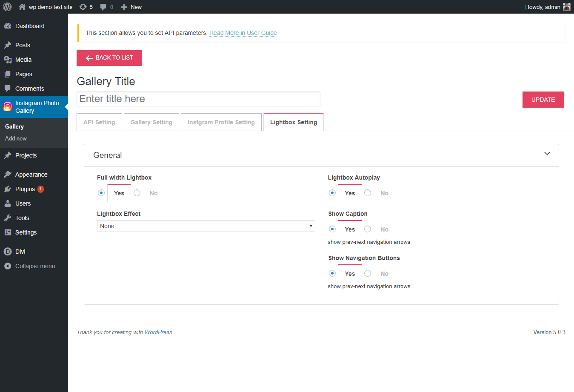Click the Plugins icon in sidebar
The image size is (574, 392).
(8, 189)
